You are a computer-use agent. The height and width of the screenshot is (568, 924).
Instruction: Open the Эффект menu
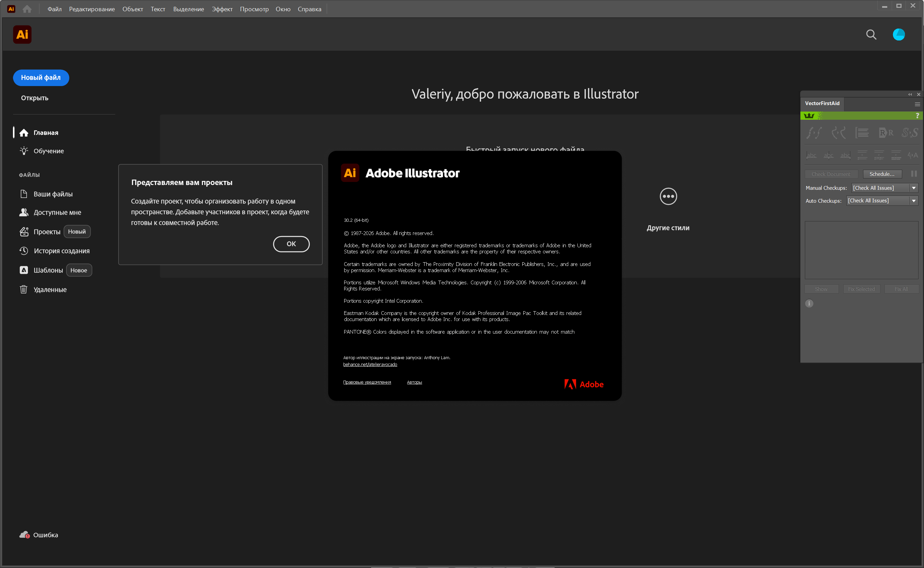pos(222,9)
